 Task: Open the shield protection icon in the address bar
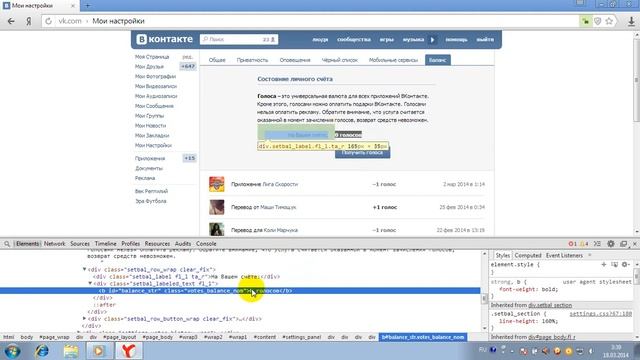click(x=598, y=21)
